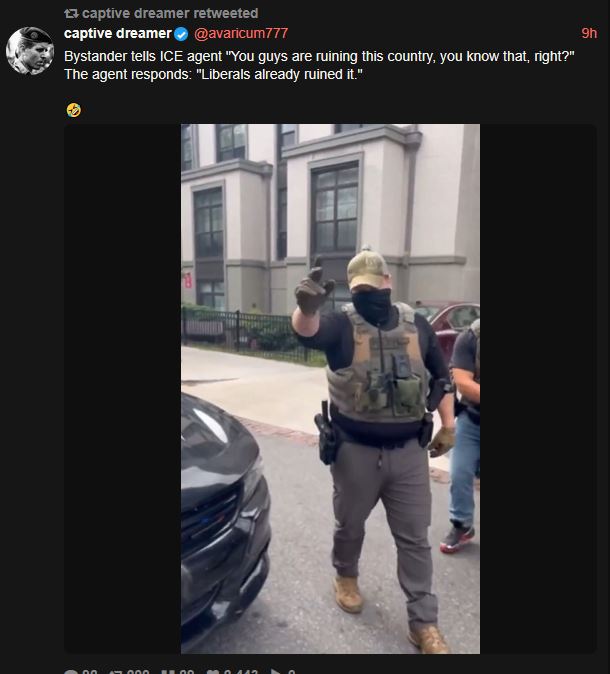Click the 9h timestamp of the tweet
Screen dimensions: 610x674
click(589, 34)
